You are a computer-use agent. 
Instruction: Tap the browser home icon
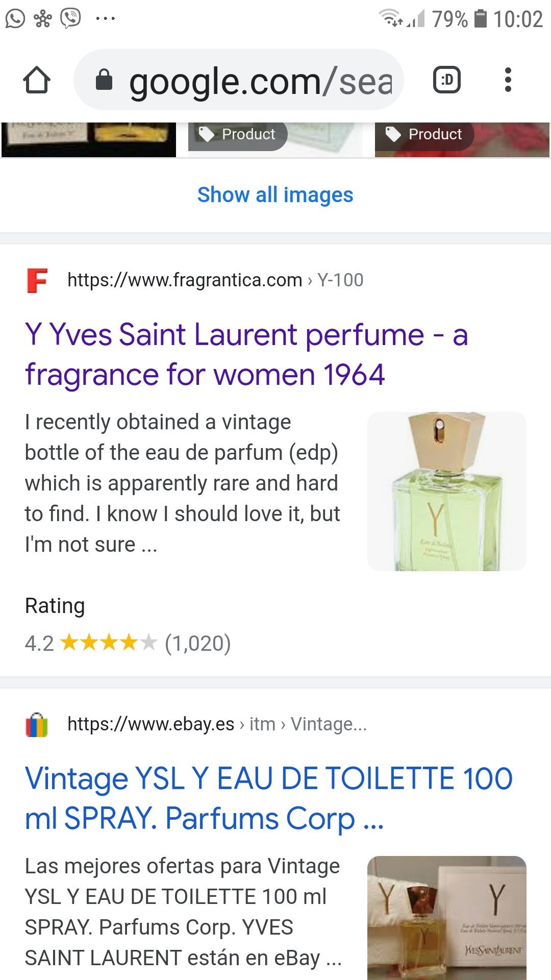point(37,80)
